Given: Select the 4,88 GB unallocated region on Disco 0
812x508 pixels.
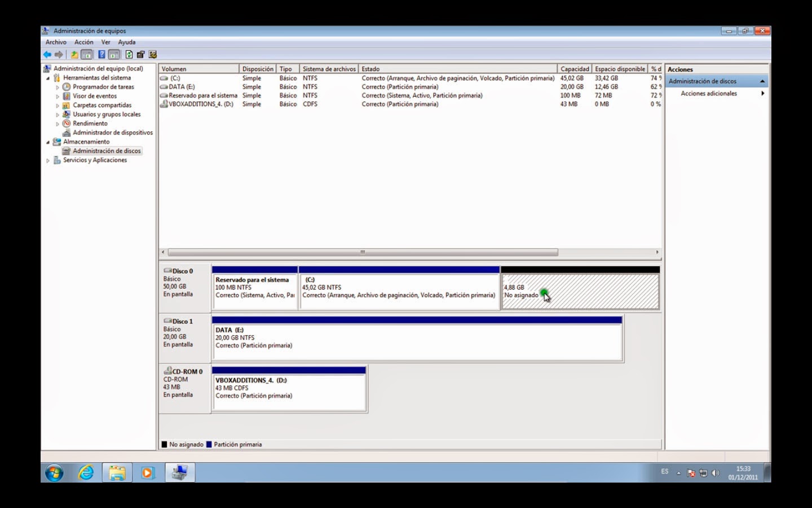Looking at the screenshot, I should coord(580,290).
